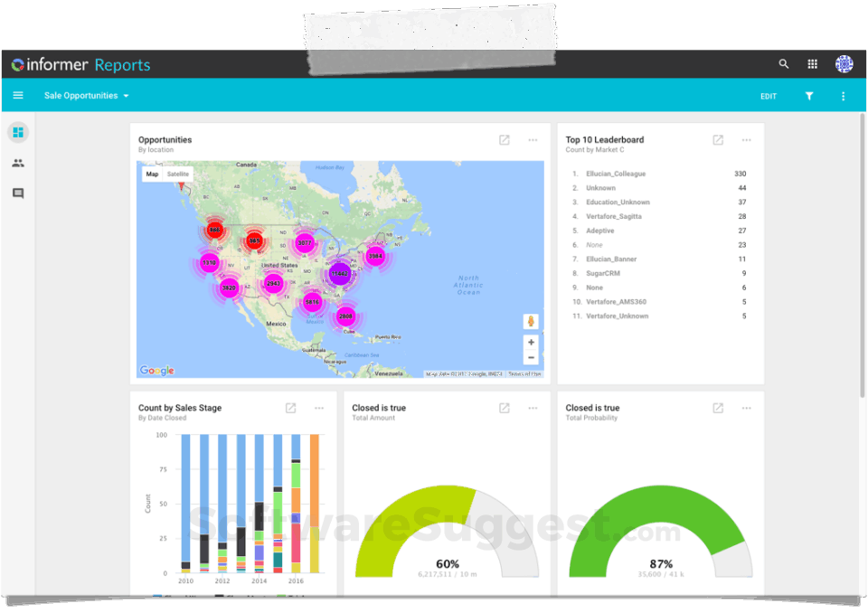Open the apps grid in the header
This screenshot has width=868, height=613.
click(812, 64)
